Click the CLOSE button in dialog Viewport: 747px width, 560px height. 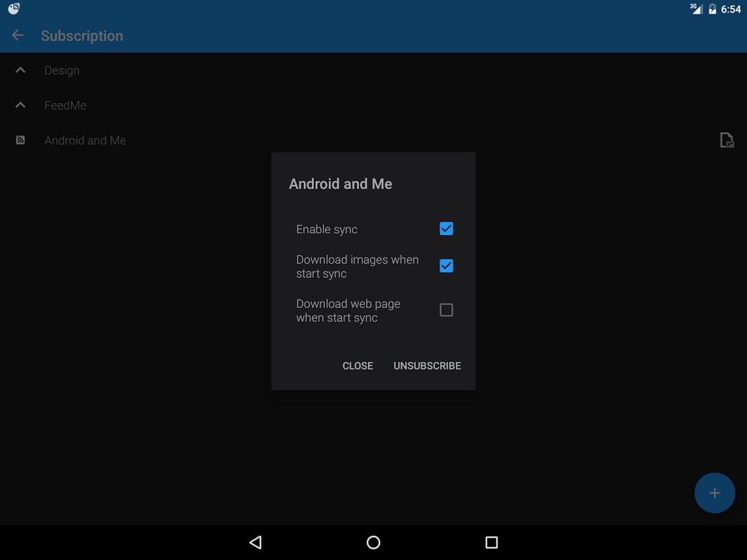[357, 365]
